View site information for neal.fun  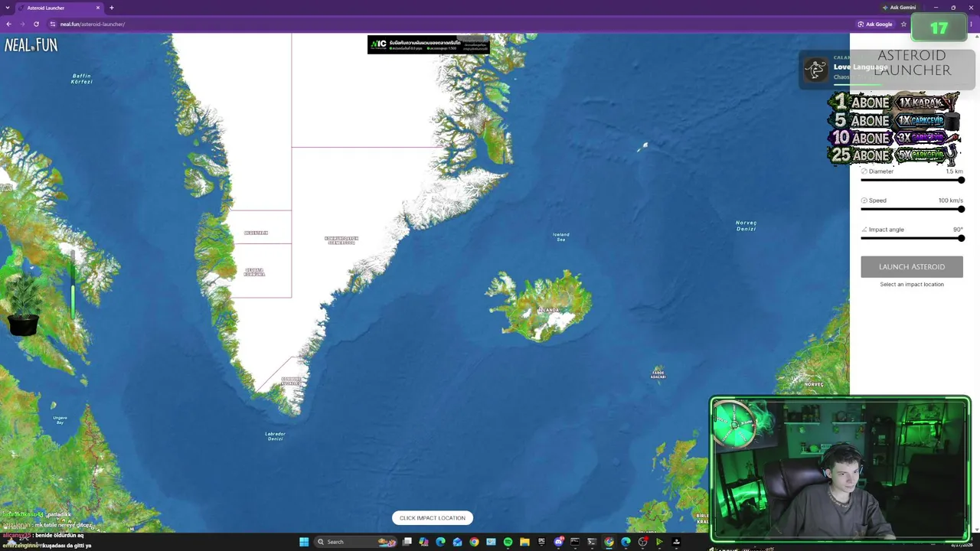tap(53, 24)
